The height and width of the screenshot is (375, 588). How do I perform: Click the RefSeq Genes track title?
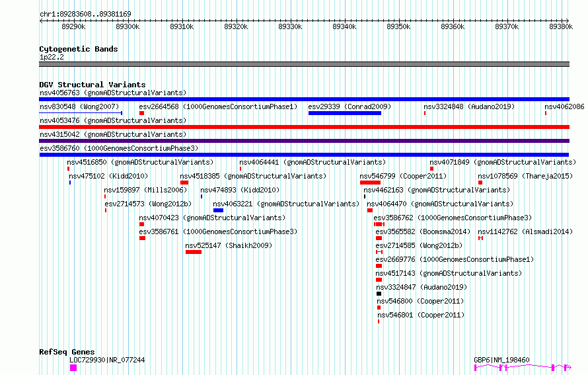click(67, 352)
